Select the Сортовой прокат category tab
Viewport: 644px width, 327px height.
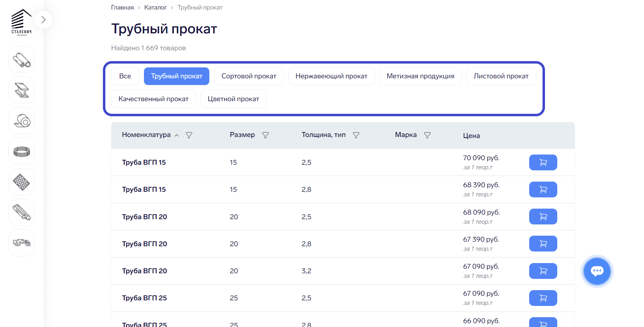[249, 76]
